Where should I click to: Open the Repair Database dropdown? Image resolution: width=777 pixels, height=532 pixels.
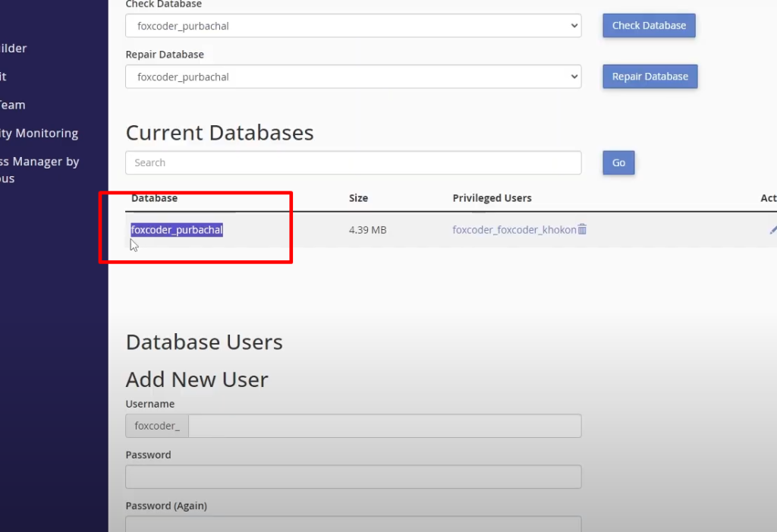353,77
